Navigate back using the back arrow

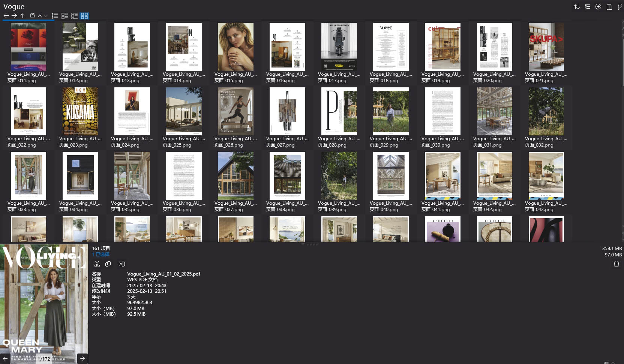point(6,16)
